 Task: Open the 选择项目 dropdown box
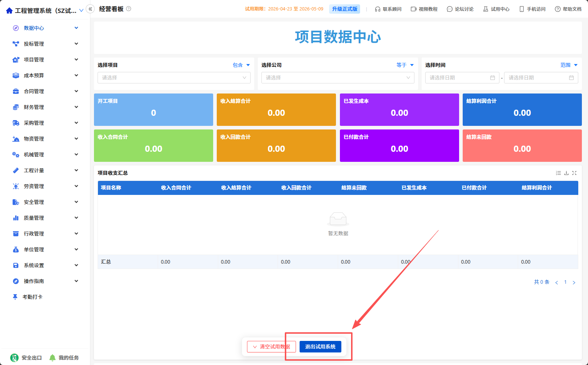pyautogui.click(x=174, y=78)
